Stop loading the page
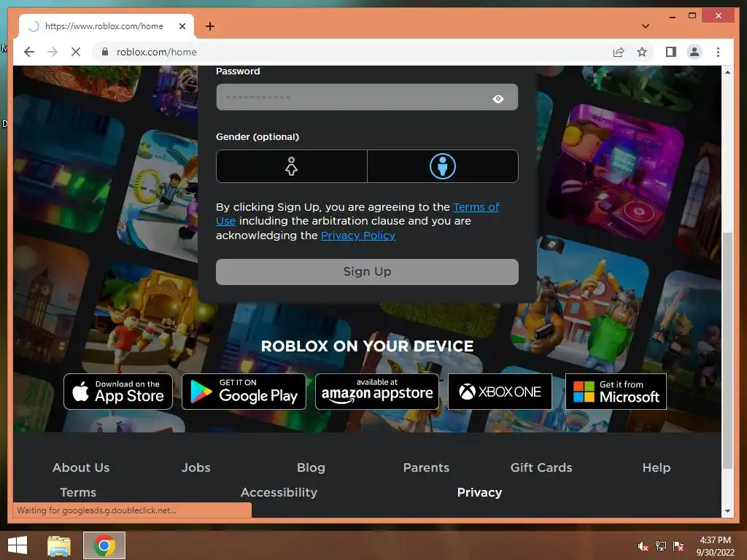Image resolution: width=747 pixels, height=560 pixels. coord(76,52)
